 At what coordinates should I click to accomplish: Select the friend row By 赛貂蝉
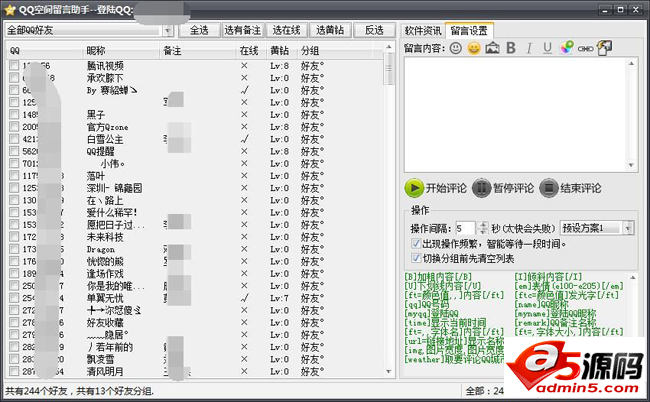tap(195, 90)
